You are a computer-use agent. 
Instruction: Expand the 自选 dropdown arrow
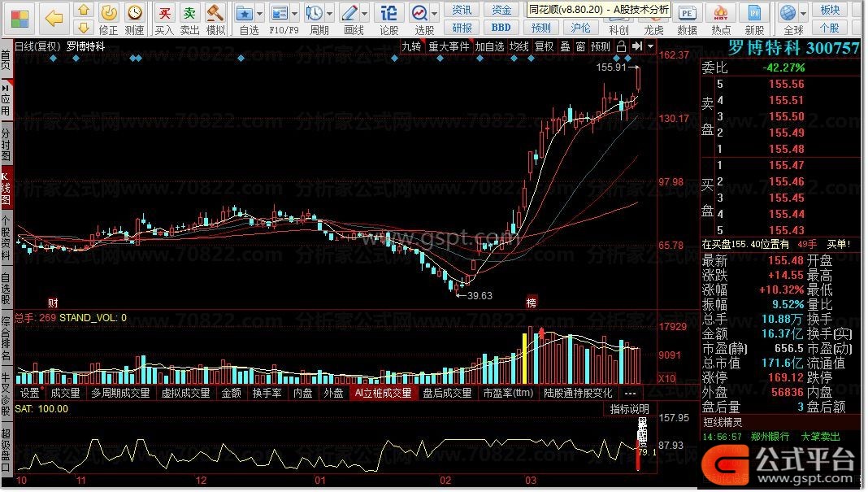(x=259, y=13)
